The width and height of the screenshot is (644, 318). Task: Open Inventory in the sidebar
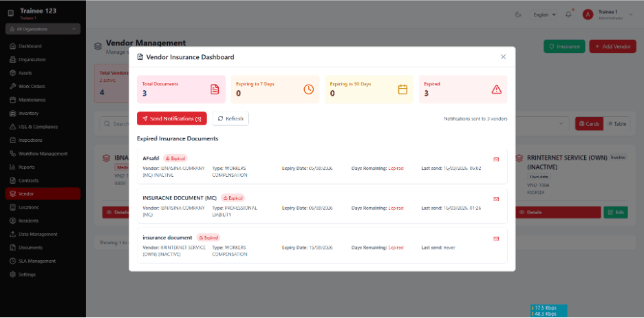(x=43, y=114)
